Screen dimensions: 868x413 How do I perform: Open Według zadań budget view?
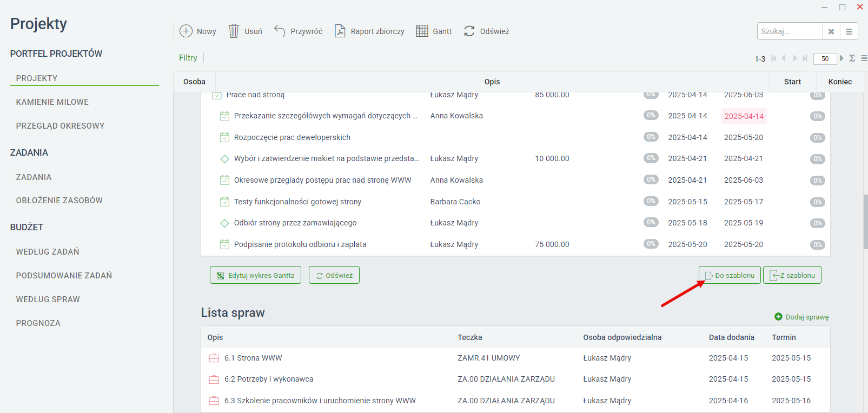(48, 252)
